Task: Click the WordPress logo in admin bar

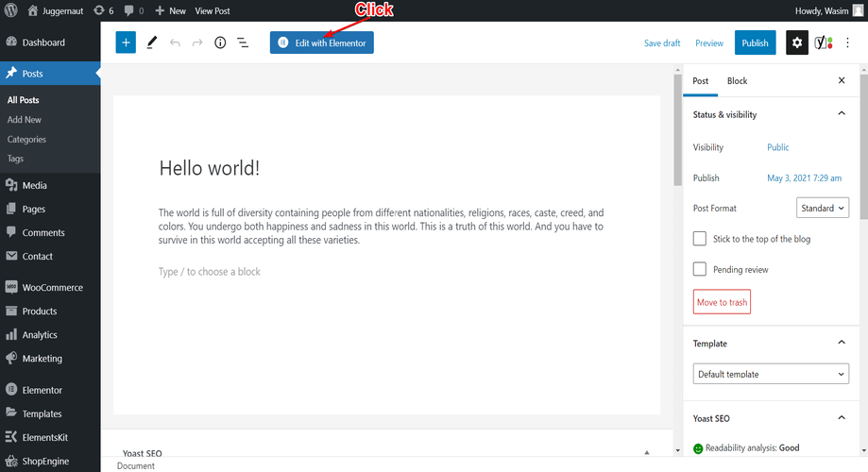Action: click(10, 10)
